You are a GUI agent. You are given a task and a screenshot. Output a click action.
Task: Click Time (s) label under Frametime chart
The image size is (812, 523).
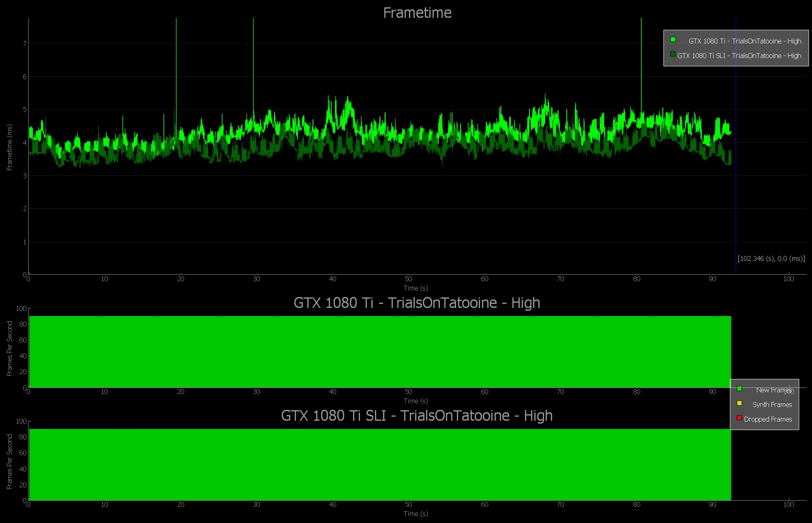416,288
